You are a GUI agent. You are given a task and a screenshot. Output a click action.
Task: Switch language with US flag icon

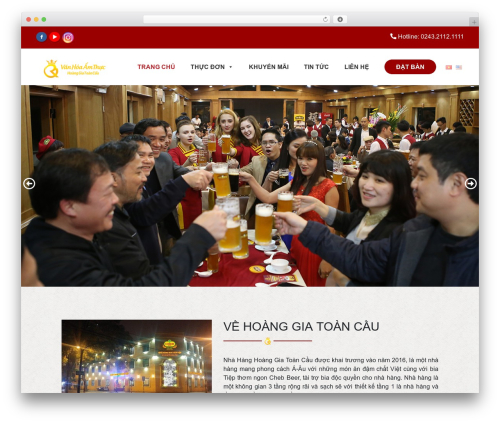pyautogui.click(x=459, y=67)
